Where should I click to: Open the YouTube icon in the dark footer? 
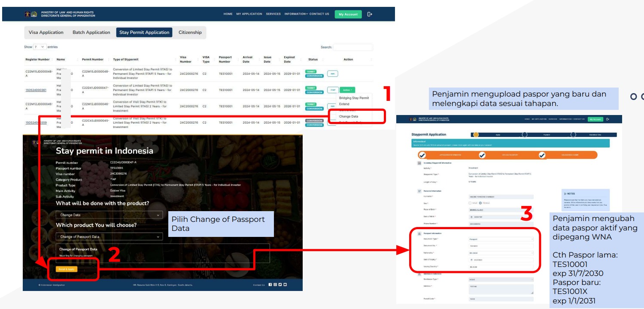point(285,285)
